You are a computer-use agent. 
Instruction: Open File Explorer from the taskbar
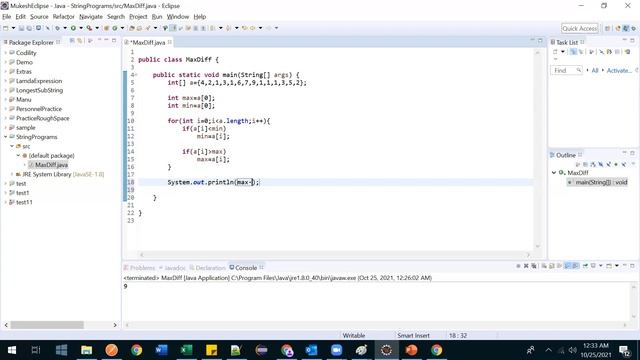[87, 350]
